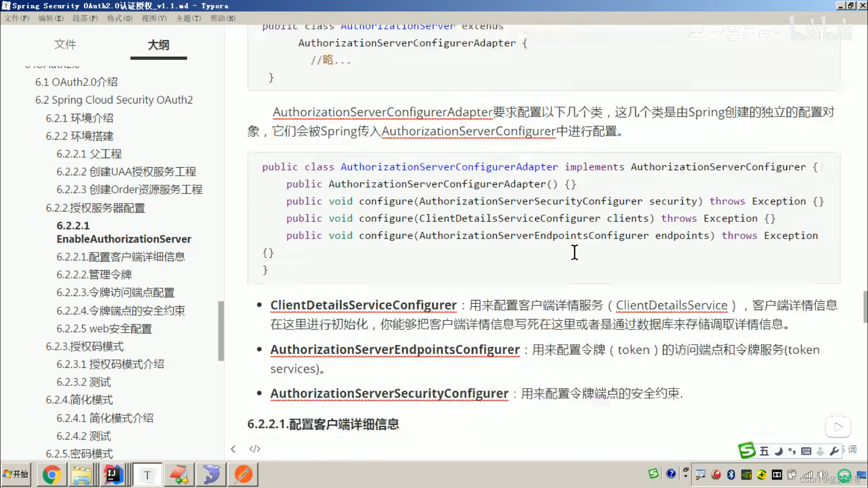
Task: Click the left navigation arrow icon
Action: (x=233, y=449)
